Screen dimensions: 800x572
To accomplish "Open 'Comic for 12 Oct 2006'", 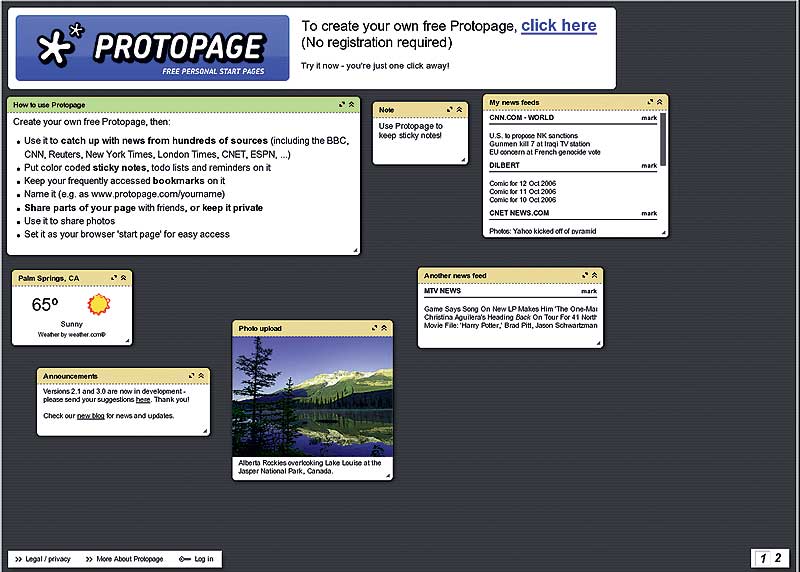I will [x=522, y=183].
